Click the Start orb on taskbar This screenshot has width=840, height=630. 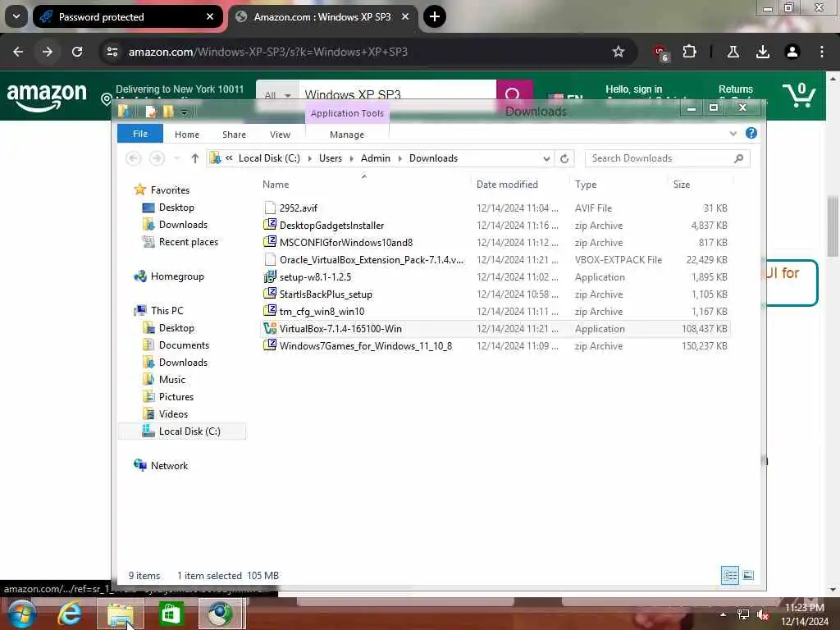22,614
